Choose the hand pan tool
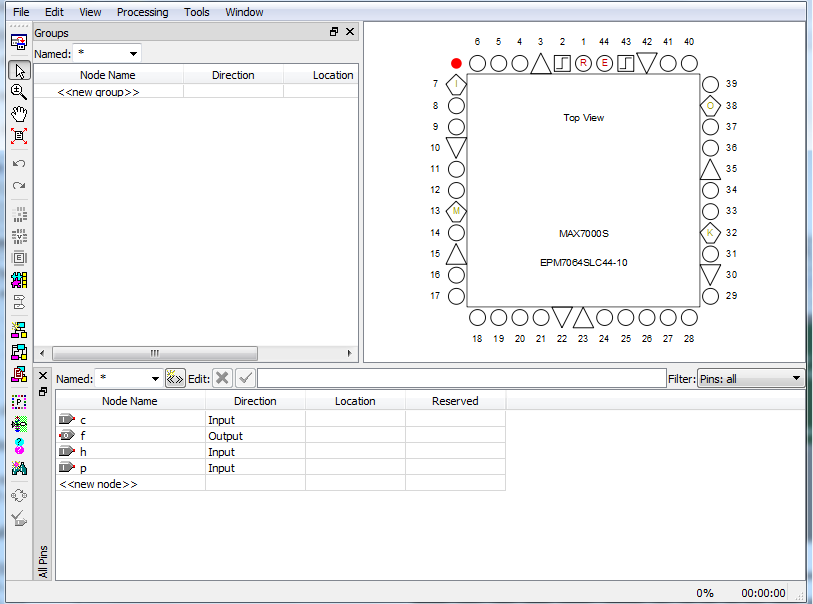The height and width of the screenshot is (604, 813). [x=19, y=114]
